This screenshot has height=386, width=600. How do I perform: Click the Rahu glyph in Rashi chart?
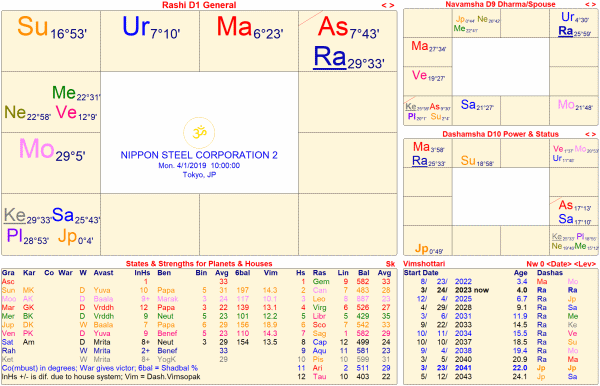coord(329,57)
